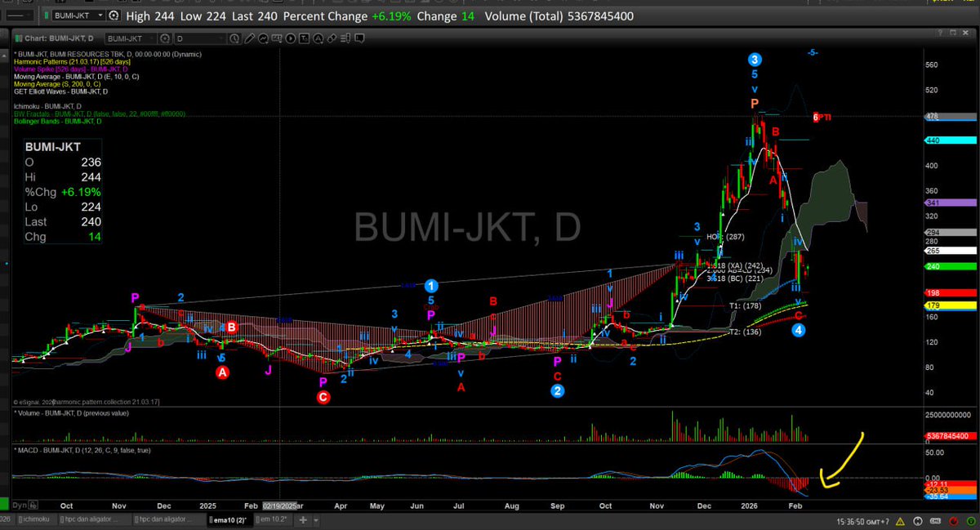This screenshot has height=530, width=980.
Task: Click the 'Bollinger Bands - BUMI-JKT, D' label
Action: tap(58, 122)
